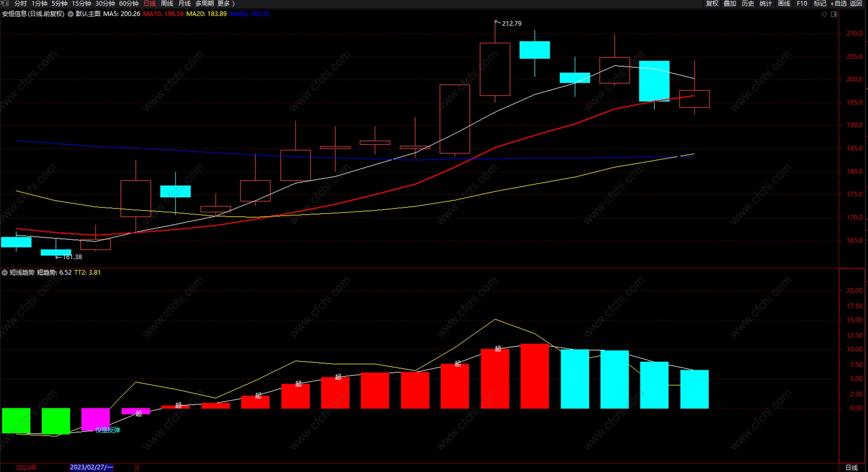
Task: Open the 历史 history view
Action: coord(748,4)
